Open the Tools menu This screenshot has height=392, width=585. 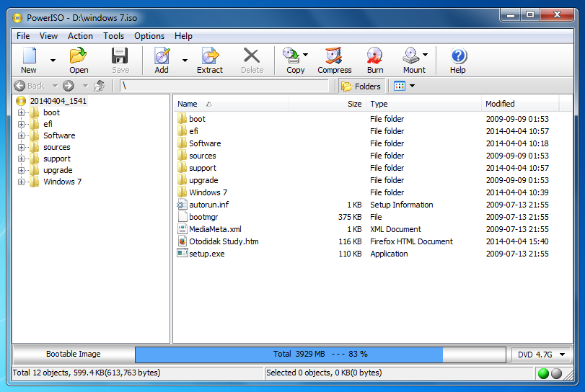(113, 36)
